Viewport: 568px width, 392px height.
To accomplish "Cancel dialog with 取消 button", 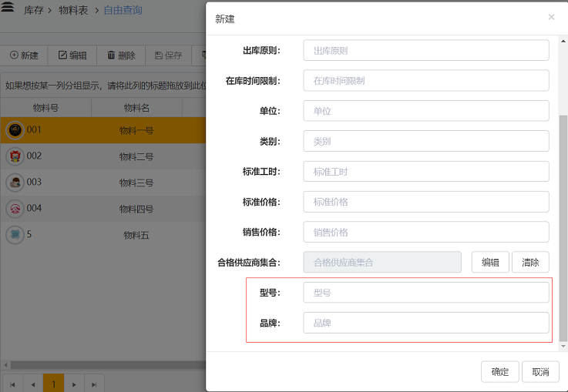I will [540, 372].
